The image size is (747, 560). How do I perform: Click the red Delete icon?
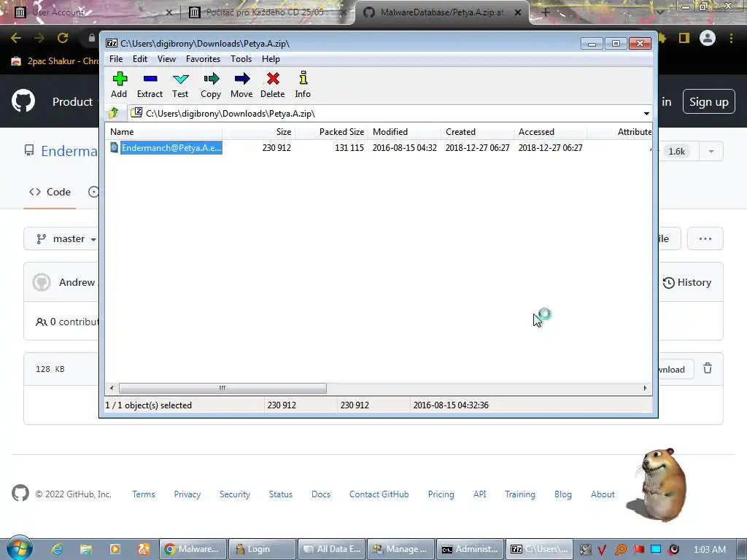(273, 85)
